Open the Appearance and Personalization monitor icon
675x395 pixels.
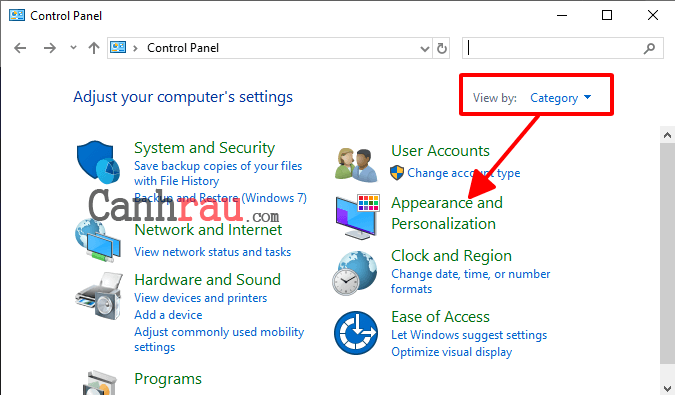point(357,216)
